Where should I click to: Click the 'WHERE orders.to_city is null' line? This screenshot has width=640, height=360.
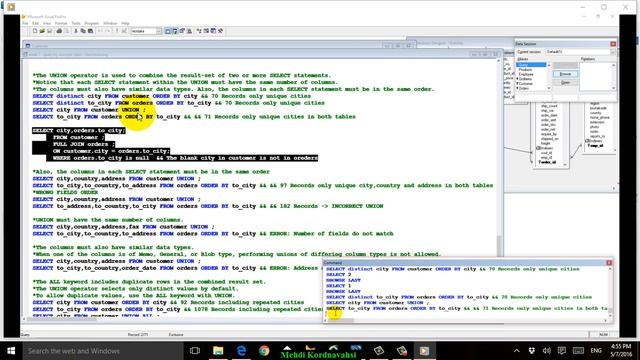click(185, 158)
